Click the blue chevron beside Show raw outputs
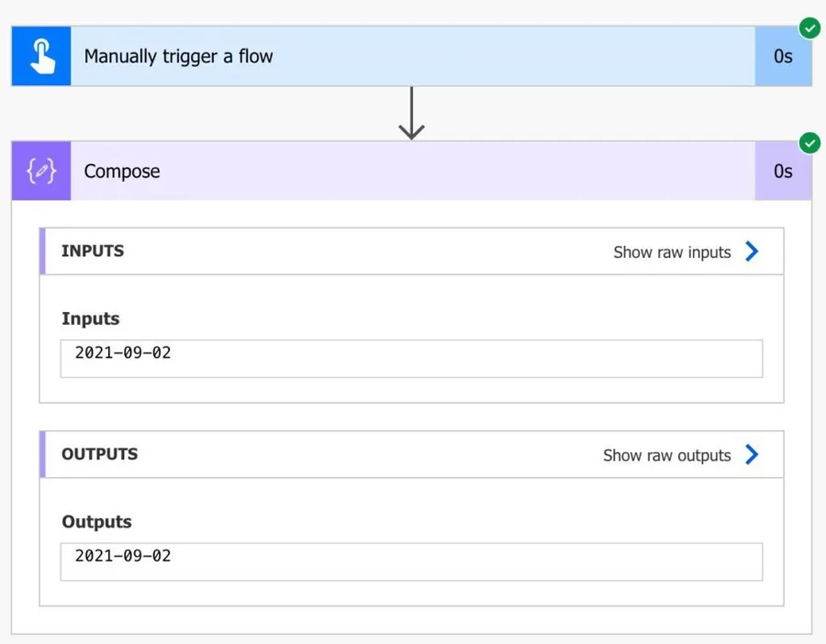The image size is (826, 644). tap(752, 455)
